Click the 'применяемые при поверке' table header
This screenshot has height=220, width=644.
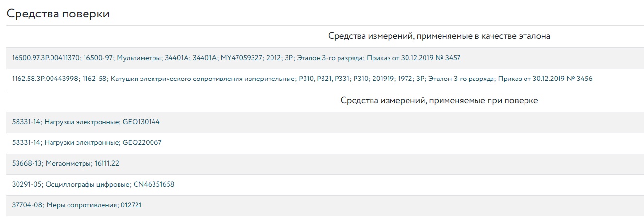[x=439, y=101]
